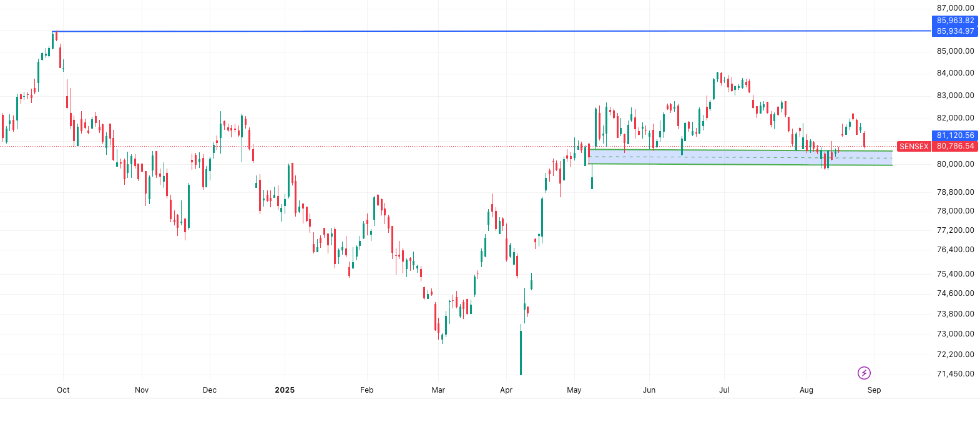The height and width of the screenshot is (422, 980).
Task: Click the Nov label on time axis
Action: click(x=142, y=390)
